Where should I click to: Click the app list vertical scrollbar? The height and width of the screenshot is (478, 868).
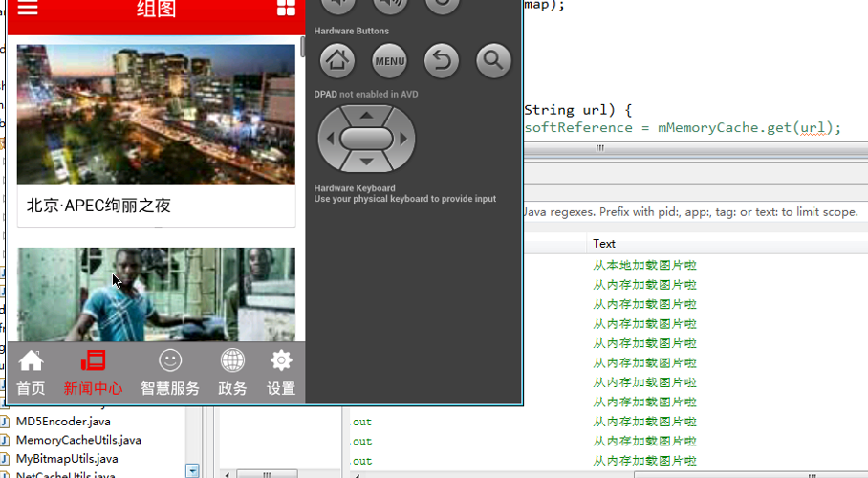tap(302, 47)
